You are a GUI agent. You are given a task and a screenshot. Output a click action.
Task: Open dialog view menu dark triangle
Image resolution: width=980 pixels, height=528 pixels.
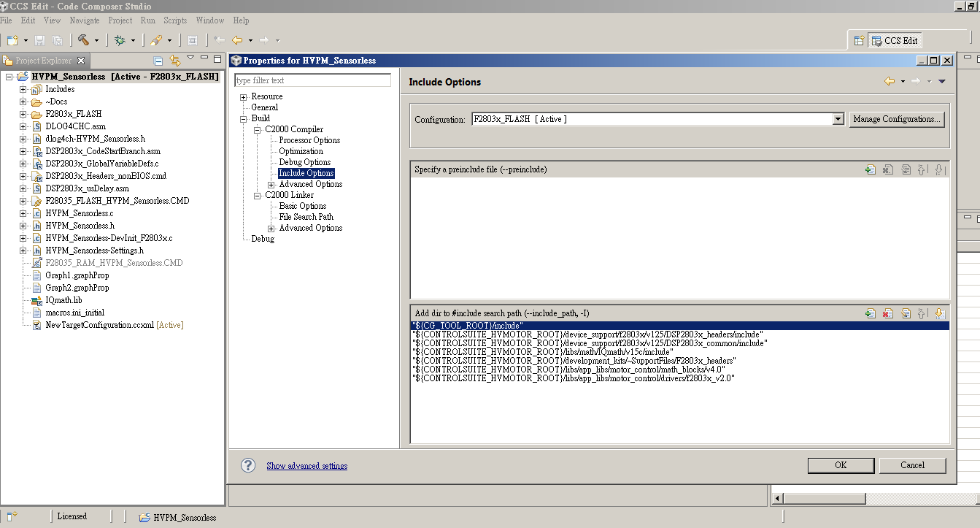(942, 82)
